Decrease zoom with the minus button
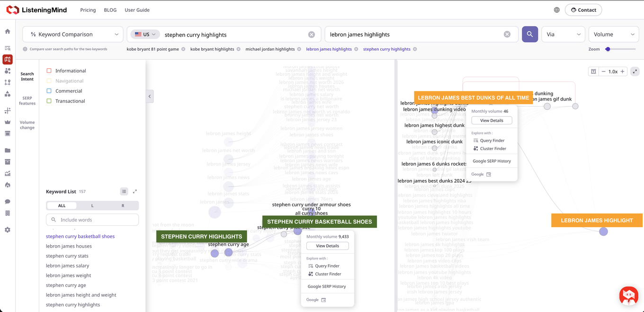 (603, 71)
